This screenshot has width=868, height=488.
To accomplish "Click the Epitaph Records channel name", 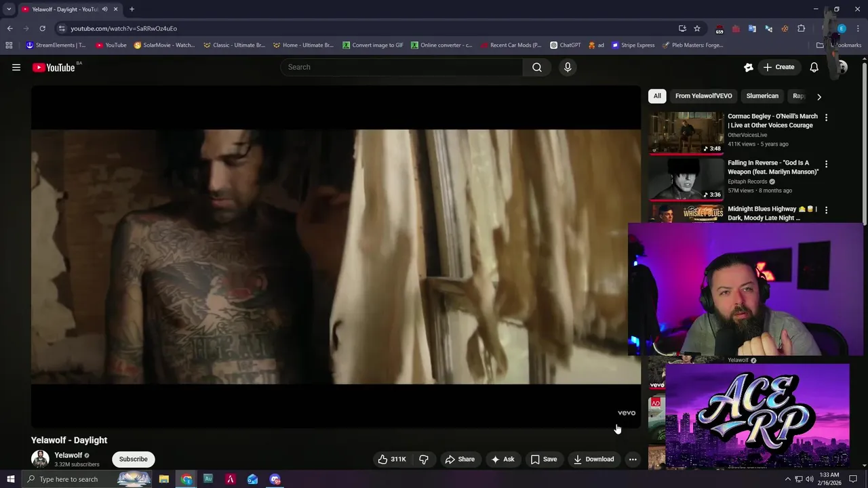I will (x=747, y=182).
